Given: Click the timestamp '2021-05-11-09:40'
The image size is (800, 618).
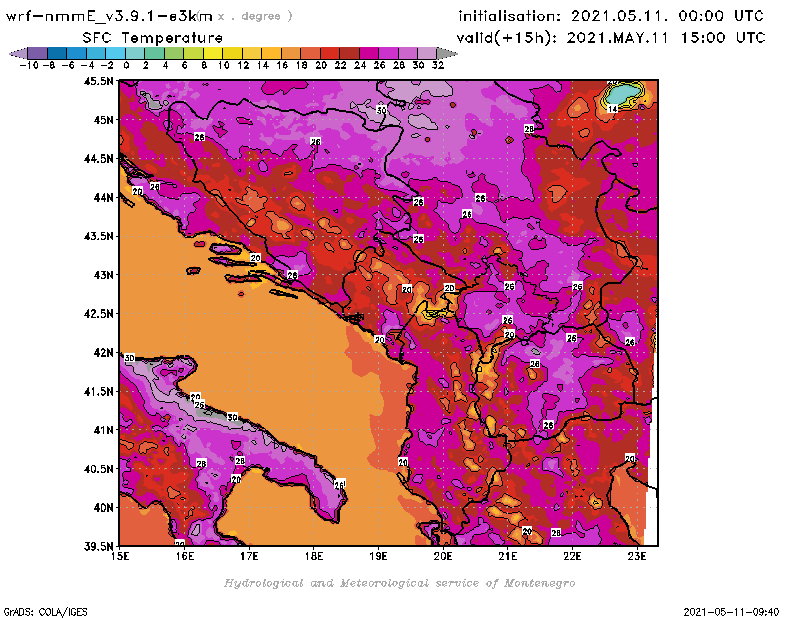Looking at the screenshot, I should tap(731, 612).
